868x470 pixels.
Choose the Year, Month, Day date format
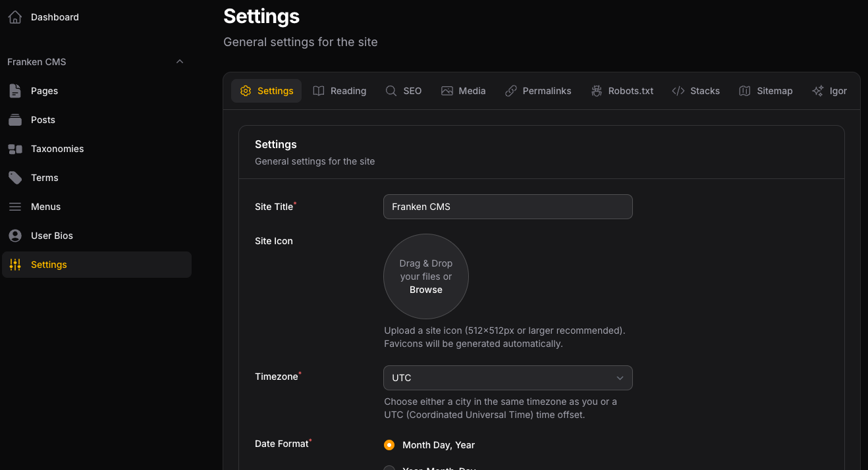point(389,468)
